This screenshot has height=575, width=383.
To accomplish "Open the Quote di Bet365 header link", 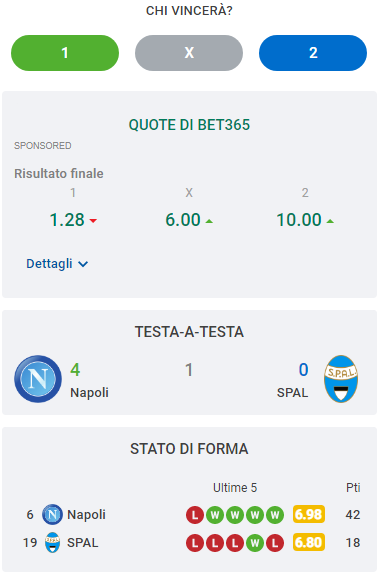I will (x=189, y=125).
